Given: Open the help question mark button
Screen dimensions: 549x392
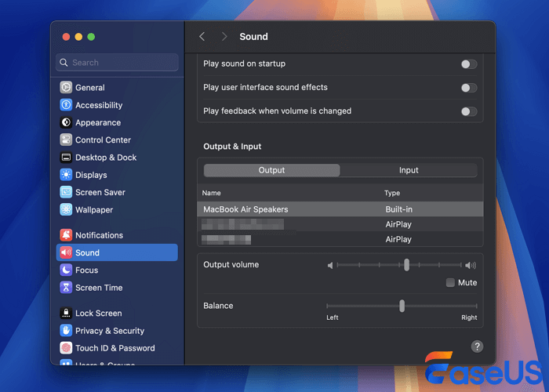Looking at the screenshot, I should click(477, 347).
